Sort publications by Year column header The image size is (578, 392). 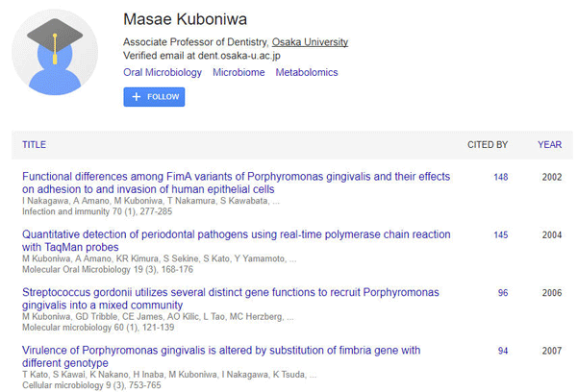(549, 145)
